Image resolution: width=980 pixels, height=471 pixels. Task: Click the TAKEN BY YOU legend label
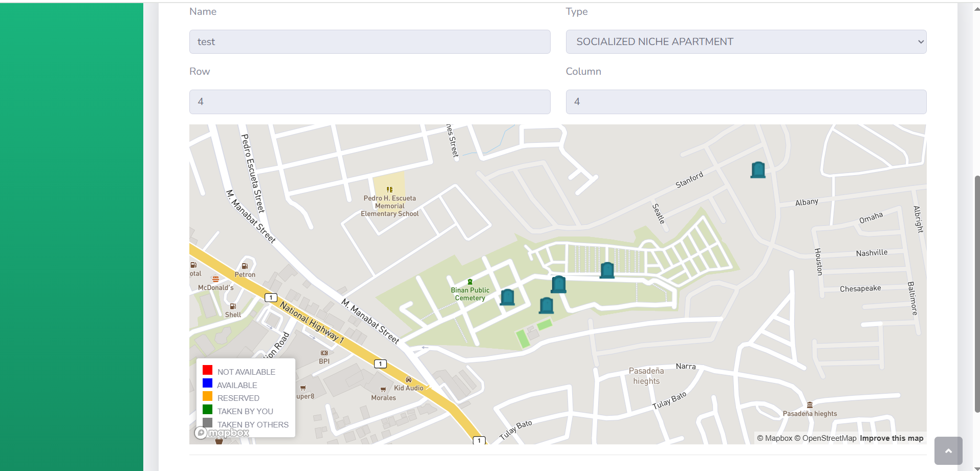point(245,411)
